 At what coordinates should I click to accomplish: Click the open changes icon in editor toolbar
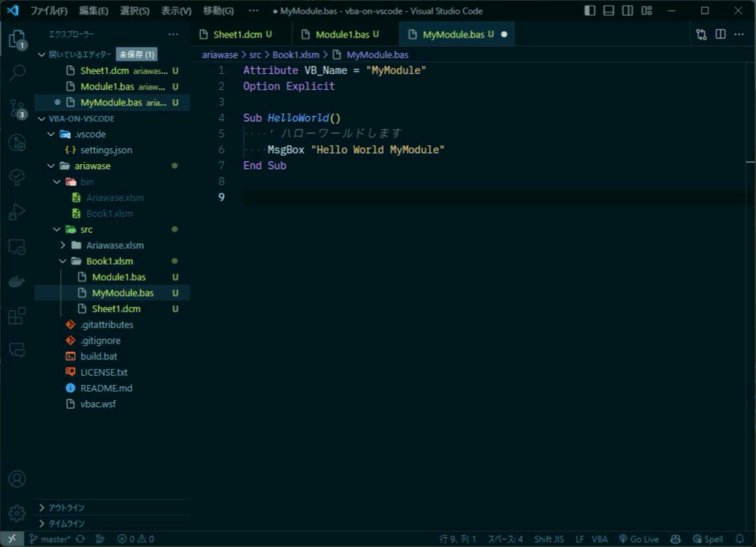[702, 34]
